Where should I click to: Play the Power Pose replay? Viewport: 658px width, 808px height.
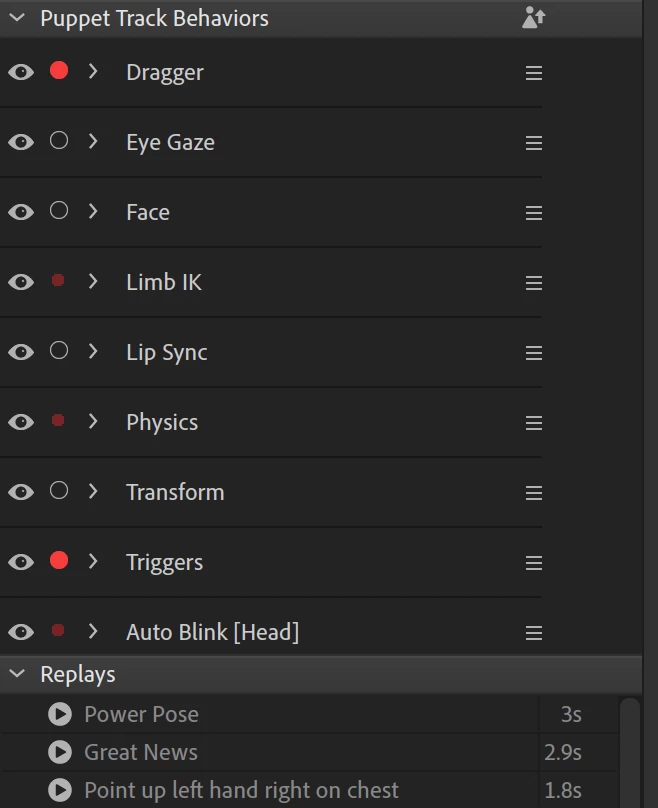coord(60,714)
